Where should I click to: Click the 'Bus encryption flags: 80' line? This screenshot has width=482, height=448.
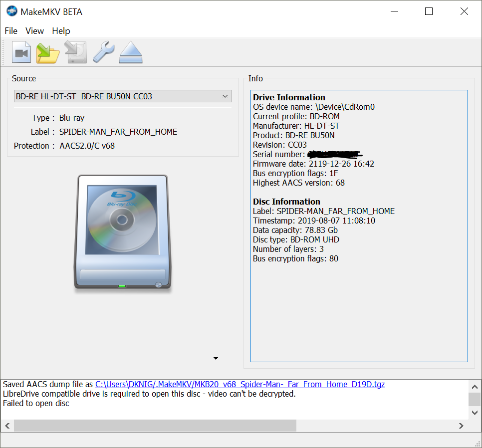296,259
